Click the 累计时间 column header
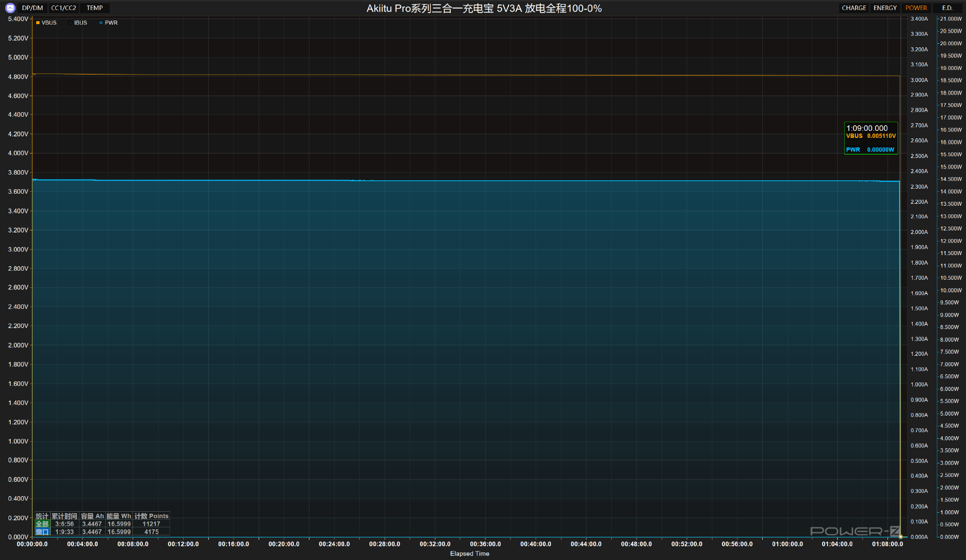 [x=64, y=516]
